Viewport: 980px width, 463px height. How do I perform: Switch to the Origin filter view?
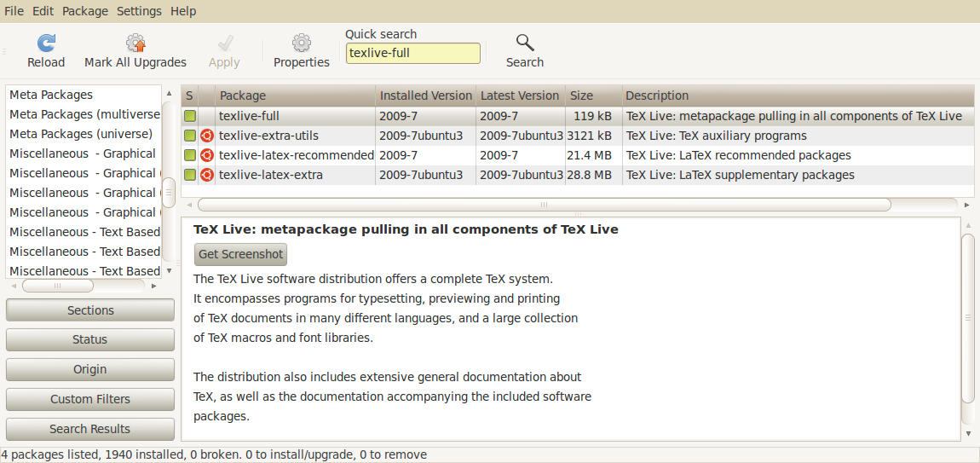(90, 369)
